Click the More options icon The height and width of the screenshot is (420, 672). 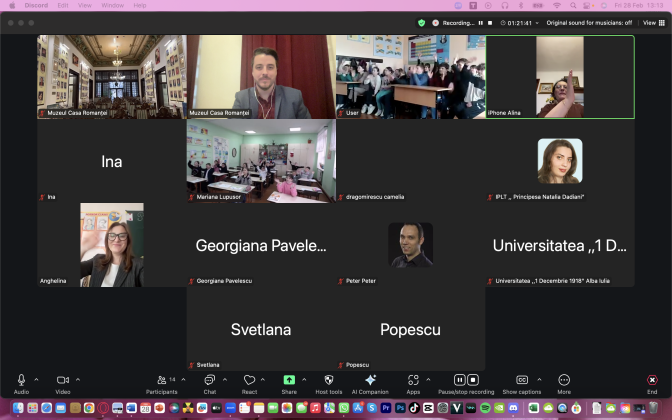[564, 381]
